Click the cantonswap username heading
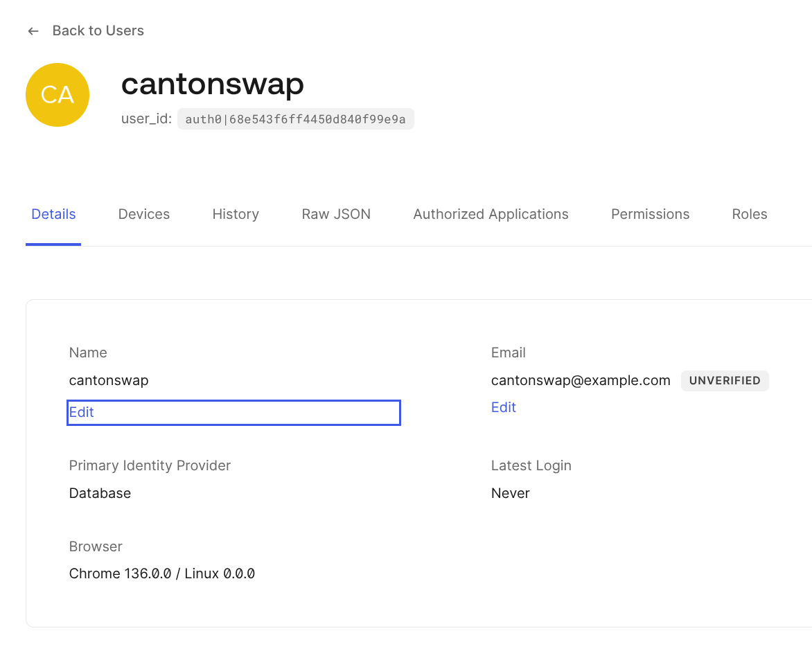This screenshot has width=812, height=651. click(213, 84)
